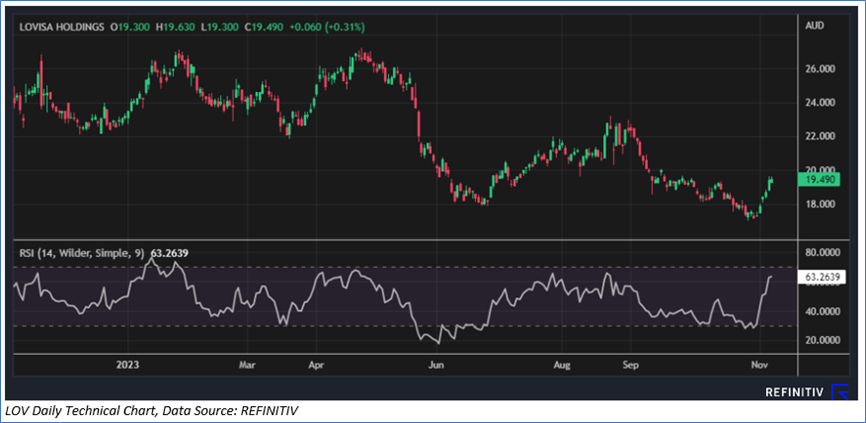Image resolution: width=866 pixels, height=423 pixels.
Task: Click the Jun time axis label
Action: 437,365
